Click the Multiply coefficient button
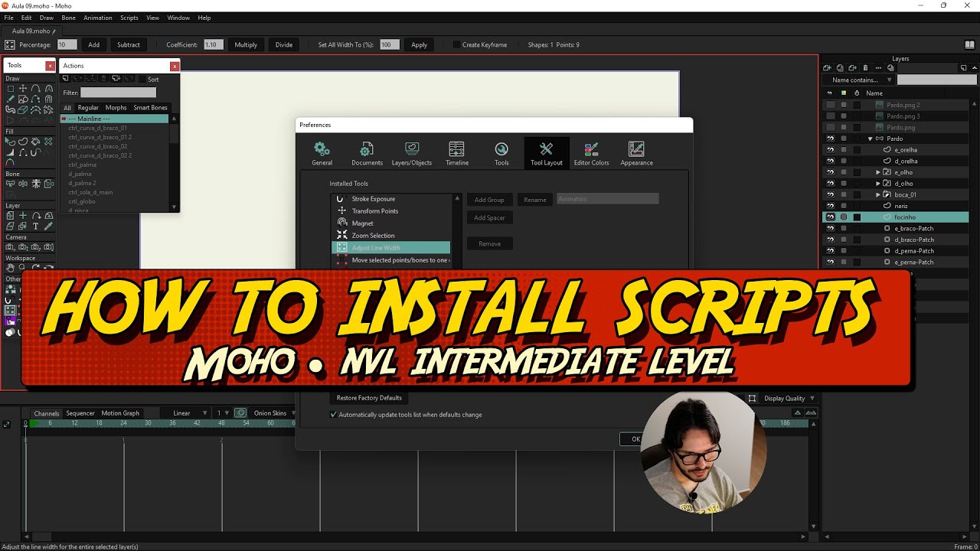This screenshot has height=551, width=980. click(x=246, y=45)
